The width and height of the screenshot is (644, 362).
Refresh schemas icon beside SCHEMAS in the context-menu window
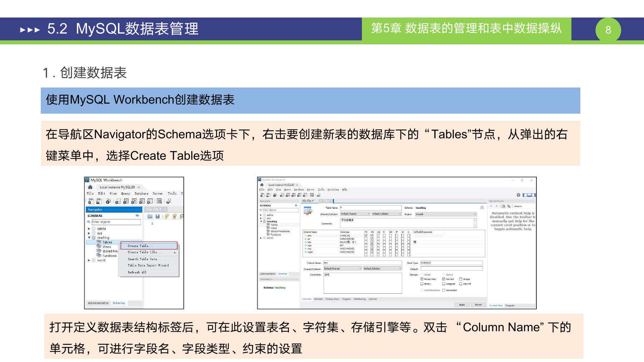click(x=137, y=216)
